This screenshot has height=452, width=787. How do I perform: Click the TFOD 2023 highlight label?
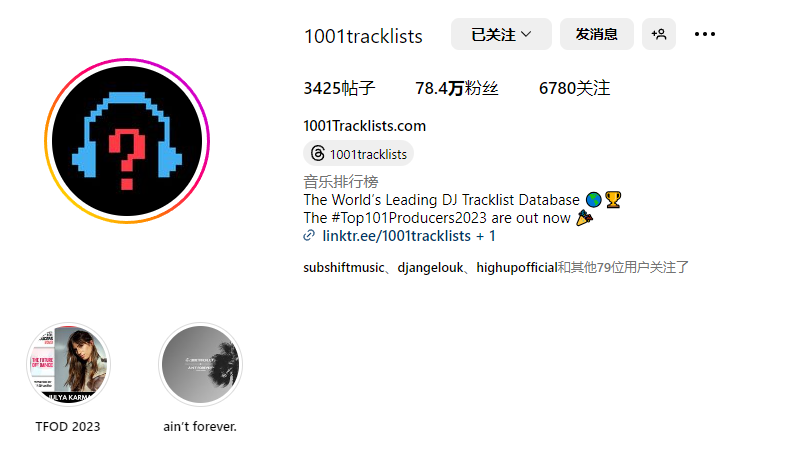pyautogui.click(x=68, y=426)
